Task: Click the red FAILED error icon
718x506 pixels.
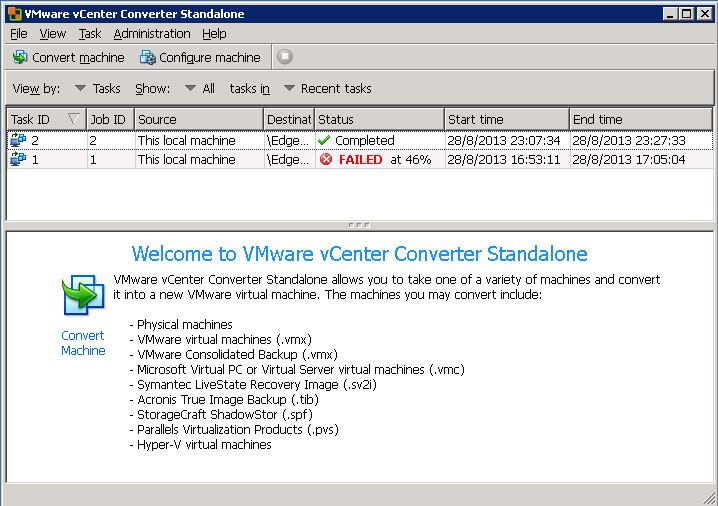Action: point(326,159)
